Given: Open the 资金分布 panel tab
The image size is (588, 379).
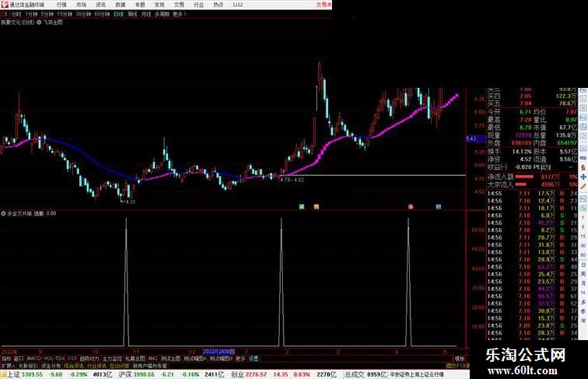Looking at the screenshot, I should pyautogui.click(x=51, y=366).
